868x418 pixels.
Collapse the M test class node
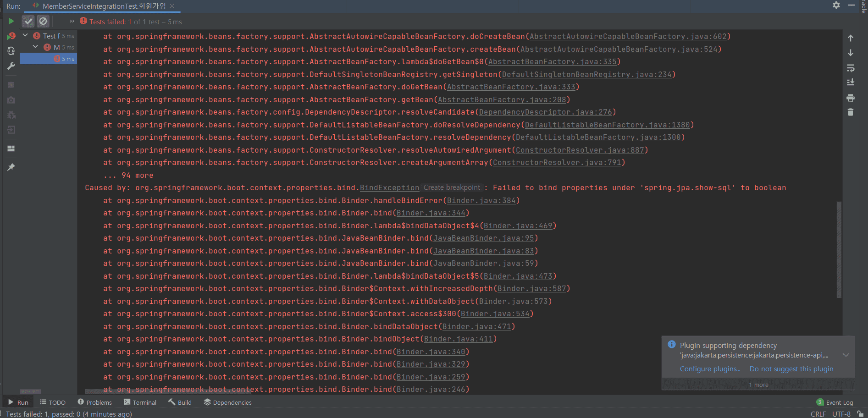(35, 47)
